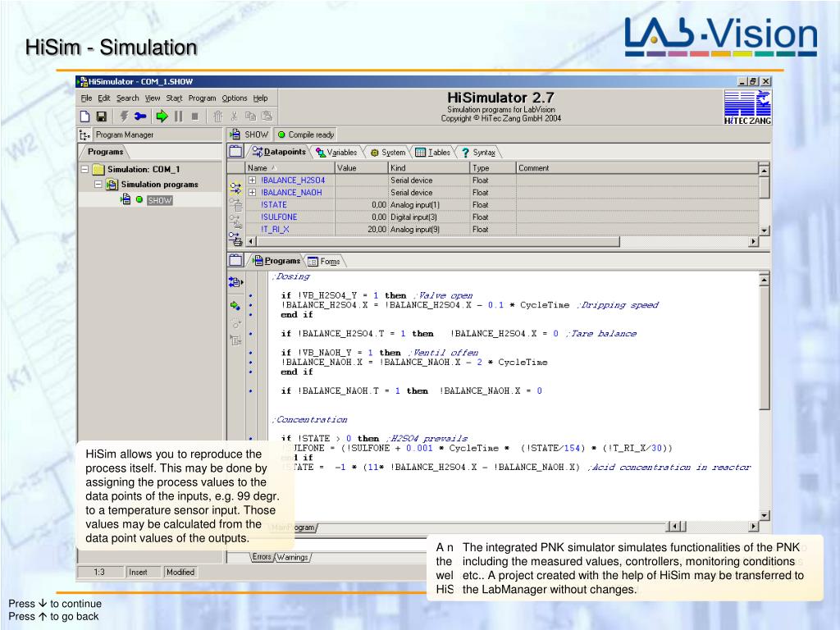This screenshot has height=630, width=840.
Task: Click the top icon in code editor sidebar
Action: [235, 281]
